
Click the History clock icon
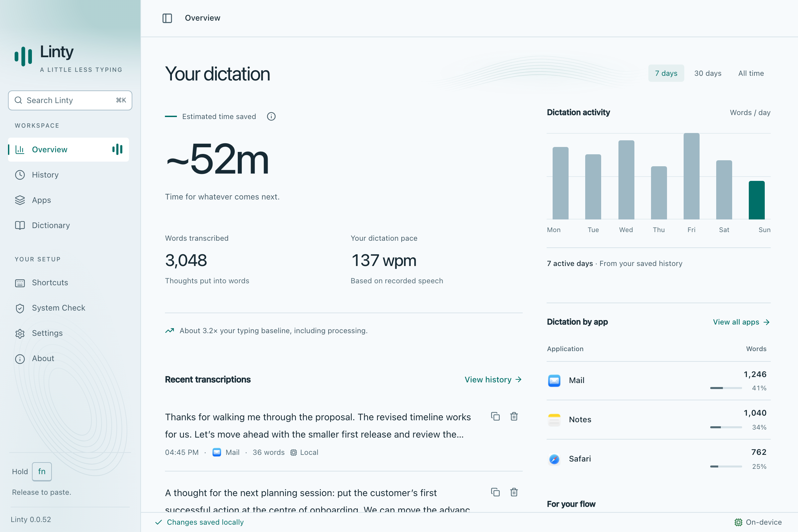(20, 175)
